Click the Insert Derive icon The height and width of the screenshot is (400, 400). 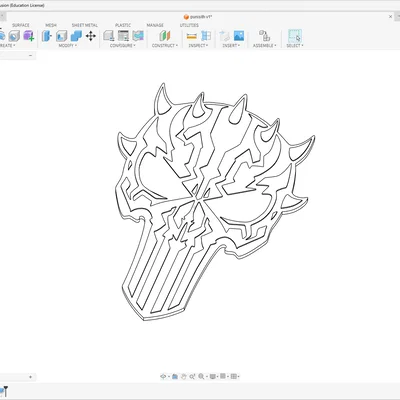click(224, 36)
